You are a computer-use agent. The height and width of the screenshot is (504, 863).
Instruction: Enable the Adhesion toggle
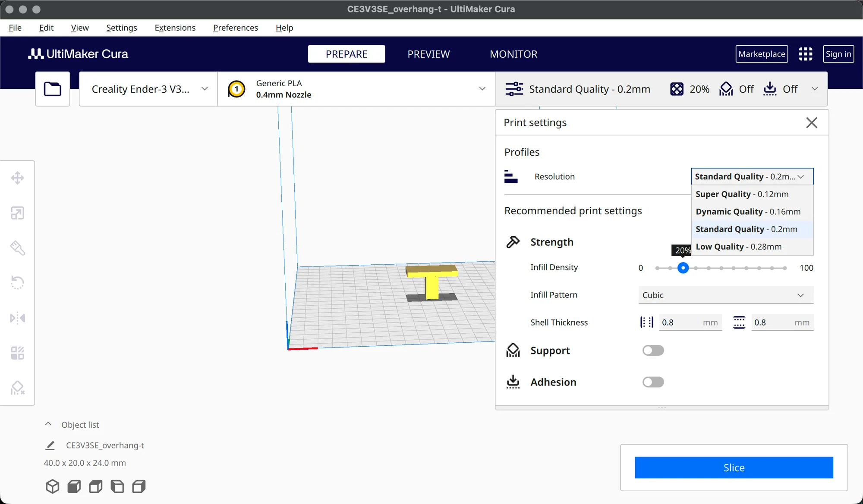[x=653, y=382]
